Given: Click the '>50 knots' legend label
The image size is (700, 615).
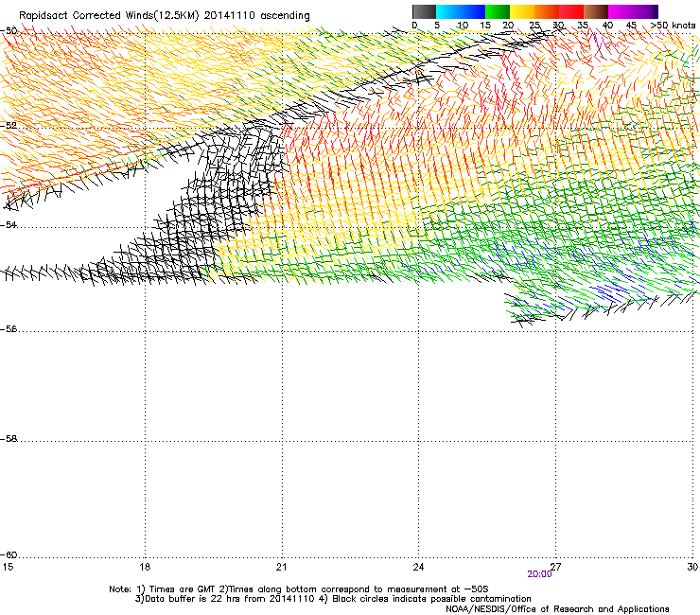Looking at the screenshot, I should 674,26.
